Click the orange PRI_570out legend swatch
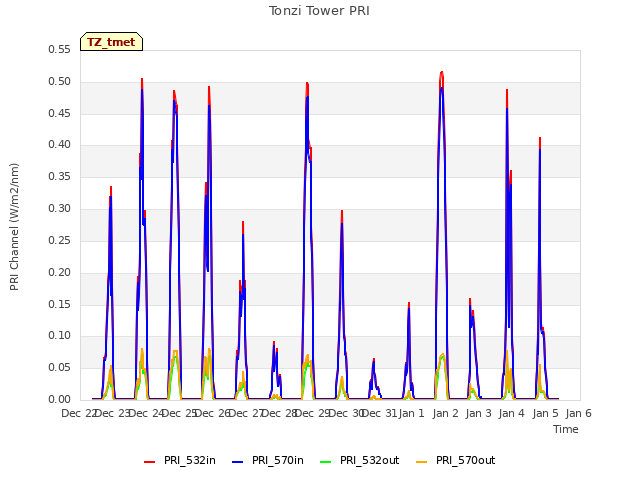 click(421, 462)
